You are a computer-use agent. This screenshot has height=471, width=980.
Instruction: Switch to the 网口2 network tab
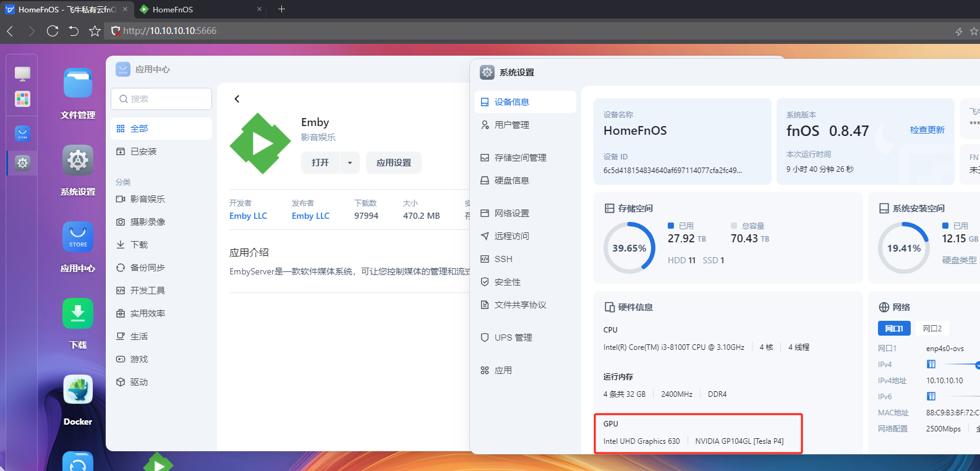932,328
